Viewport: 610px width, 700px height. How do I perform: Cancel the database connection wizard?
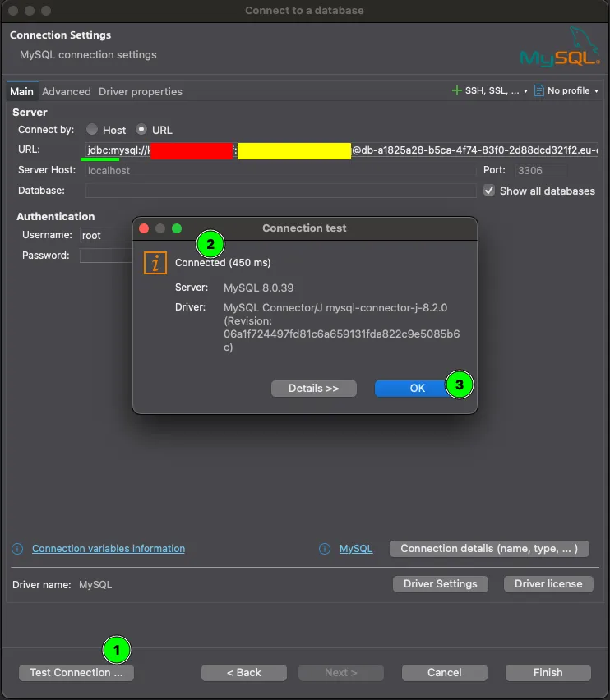[x=444, y=672]
